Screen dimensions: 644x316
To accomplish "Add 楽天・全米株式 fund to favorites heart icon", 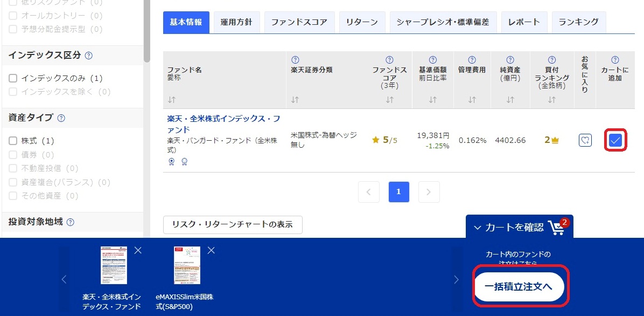I will coord(585,140).
